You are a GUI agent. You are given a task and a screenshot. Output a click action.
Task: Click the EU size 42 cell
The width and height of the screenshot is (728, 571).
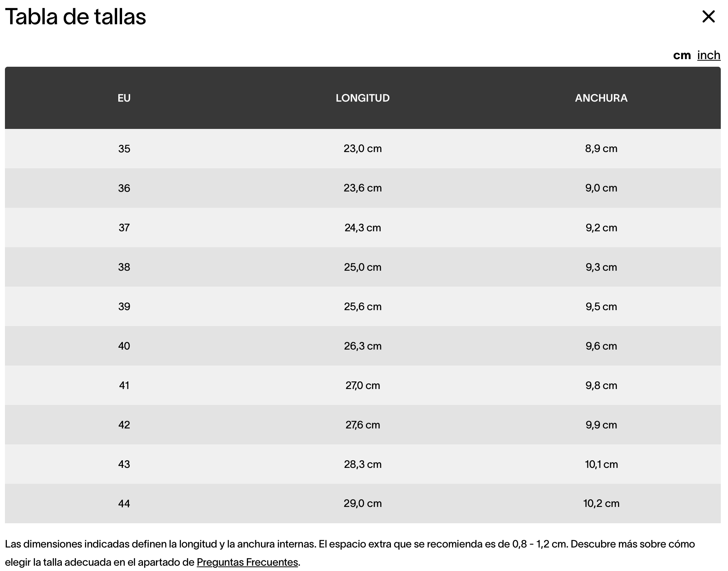pos(124,425)
